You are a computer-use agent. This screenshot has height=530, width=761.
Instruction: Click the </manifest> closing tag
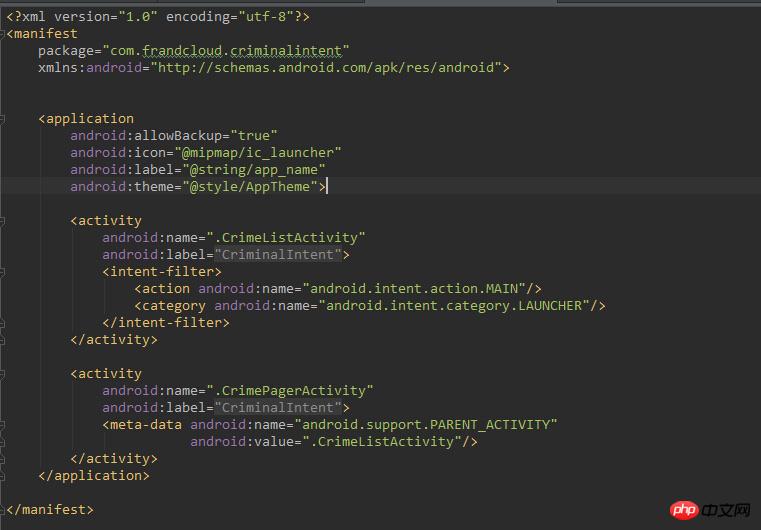(50, 510)
